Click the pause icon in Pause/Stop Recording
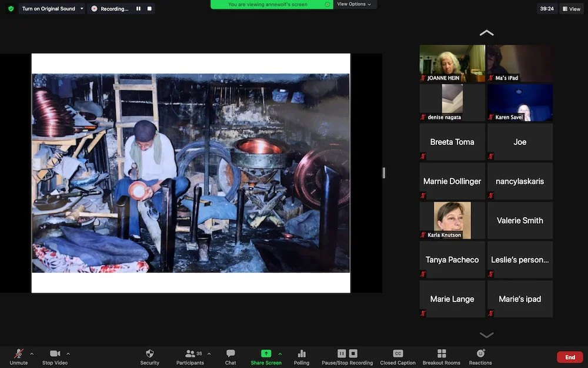Screen dimensions: 588x368 (342, 353)
